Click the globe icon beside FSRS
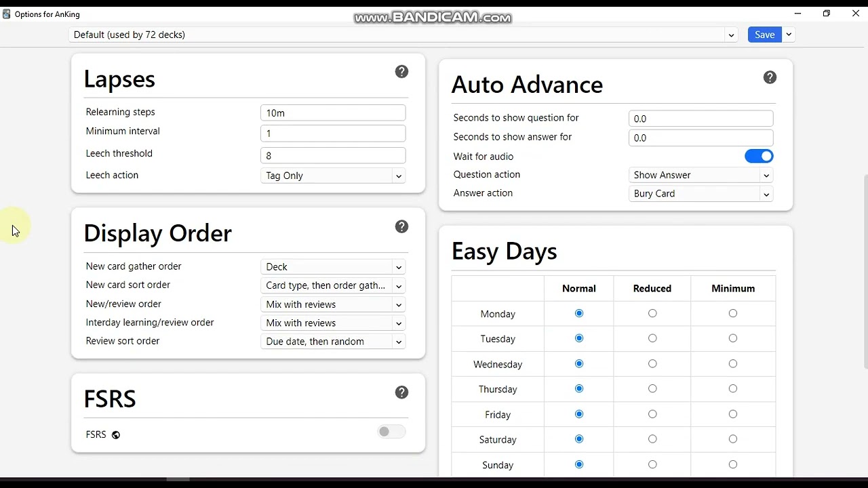Screen dimensions: 868x488 tap(116, 435)
